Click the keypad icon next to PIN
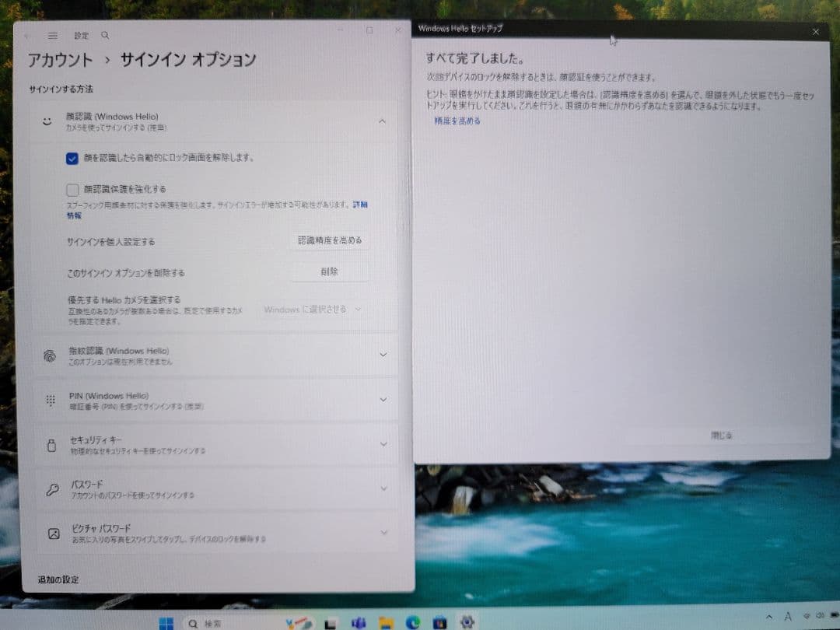This screenshot has width=840, height=630. pos(50,400)
